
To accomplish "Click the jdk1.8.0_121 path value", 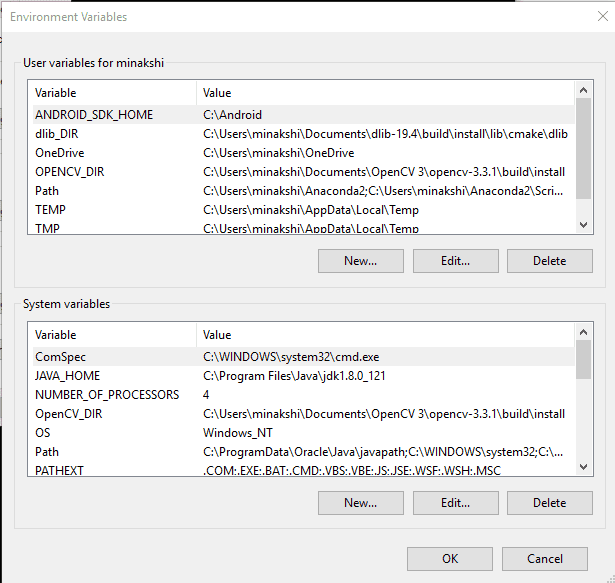I will point(294,376).
